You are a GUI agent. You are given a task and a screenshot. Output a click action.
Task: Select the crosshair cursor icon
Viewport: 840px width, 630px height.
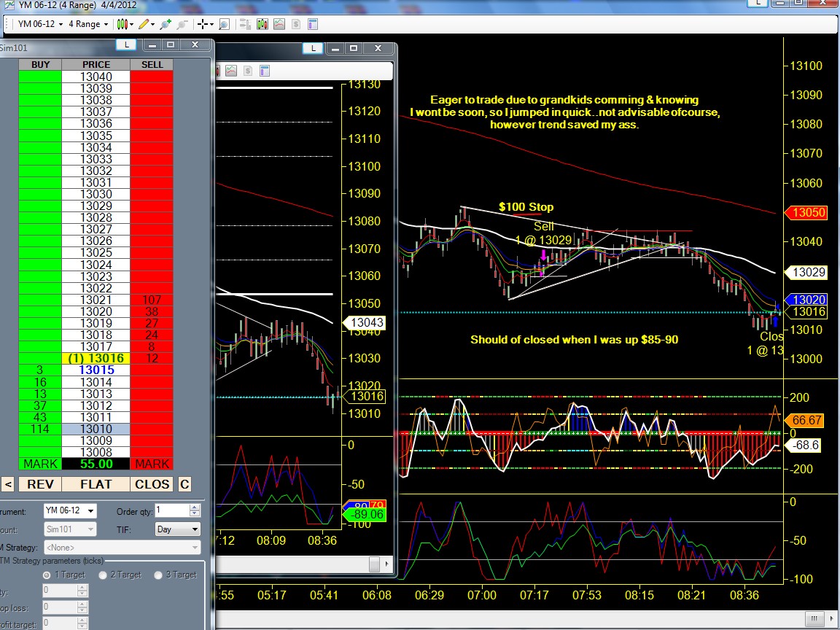coord(203,24)
